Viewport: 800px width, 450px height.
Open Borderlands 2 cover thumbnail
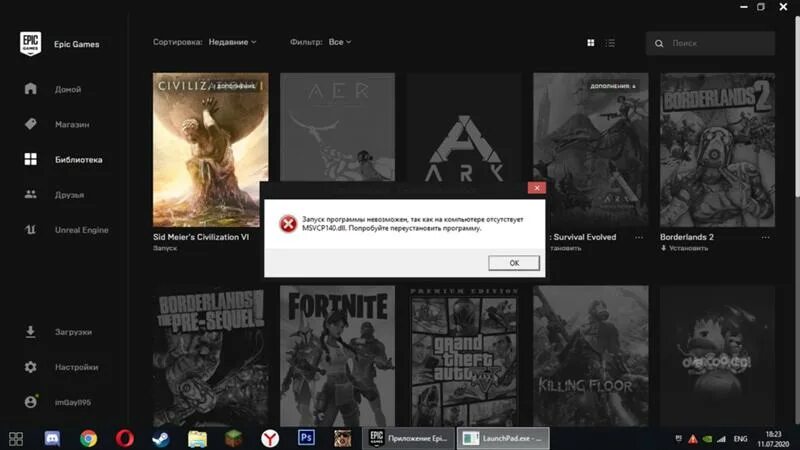[717, 149]
